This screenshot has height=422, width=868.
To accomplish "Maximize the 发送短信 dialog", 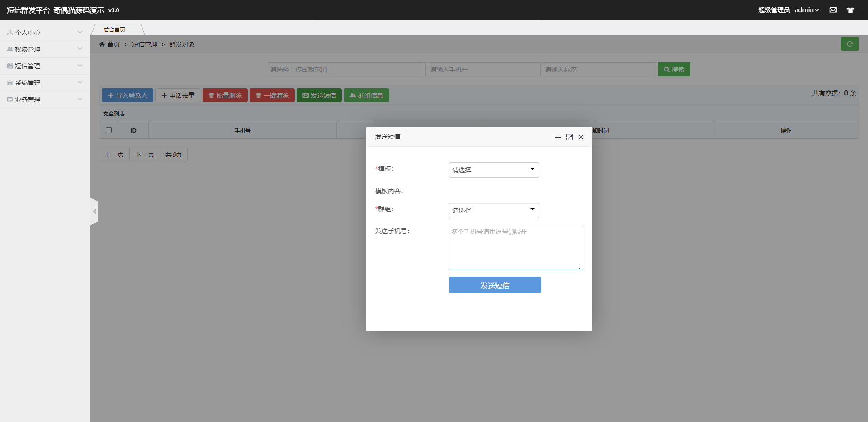I will click(x=569, y=137).
